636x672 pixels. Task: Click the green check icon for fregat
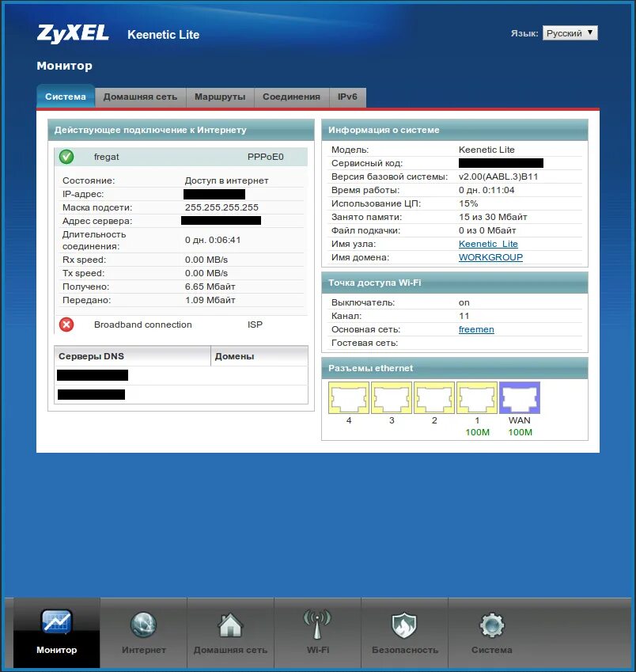66,157
